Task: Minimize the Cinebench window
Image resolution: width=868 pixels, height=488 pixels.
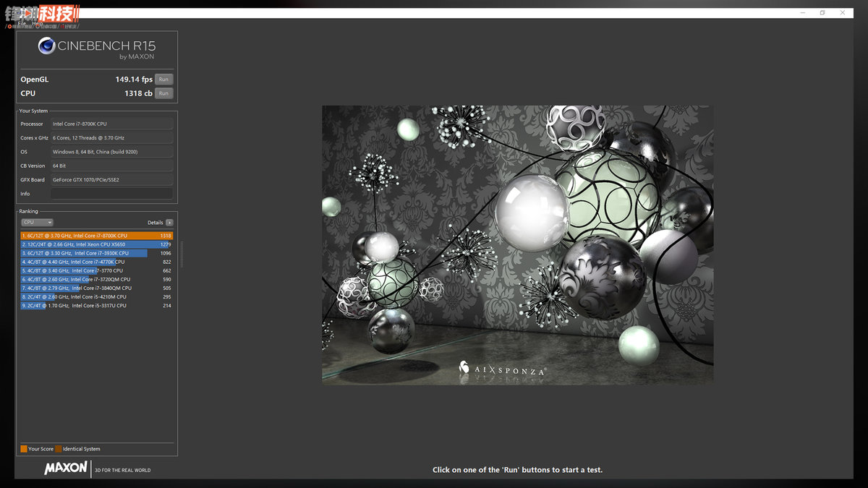Action: coord(804,13)
